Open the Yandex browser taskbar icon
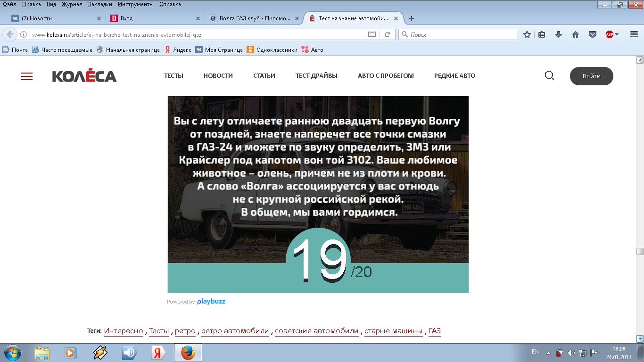 [x=158, y=353]
